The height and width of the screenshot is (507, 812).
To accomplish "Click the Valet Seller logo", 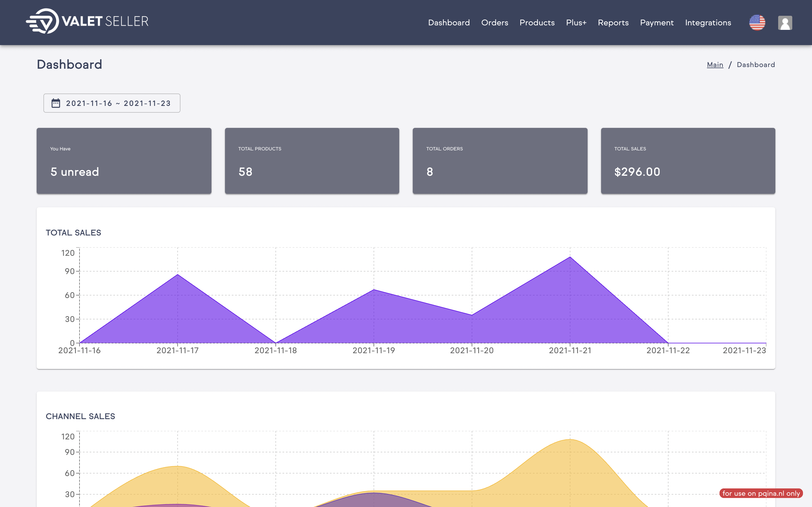I will click(87, 21).
